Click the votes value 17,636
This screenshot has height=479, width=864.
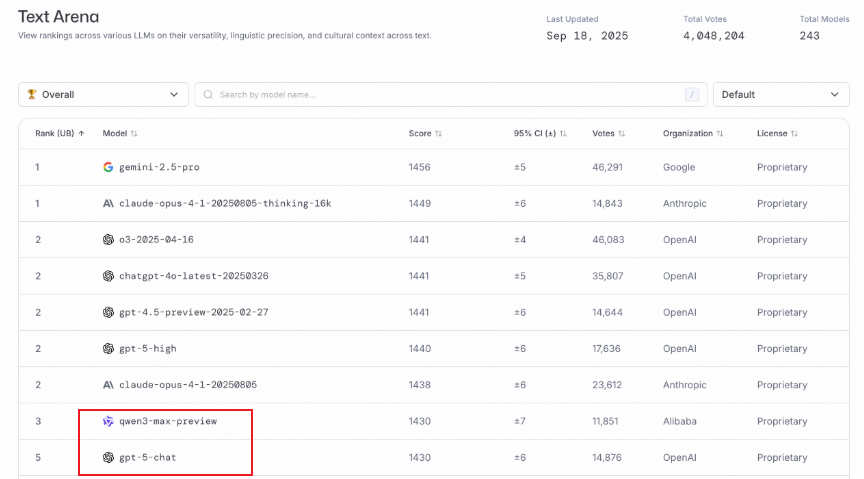[x=606, y=349]
